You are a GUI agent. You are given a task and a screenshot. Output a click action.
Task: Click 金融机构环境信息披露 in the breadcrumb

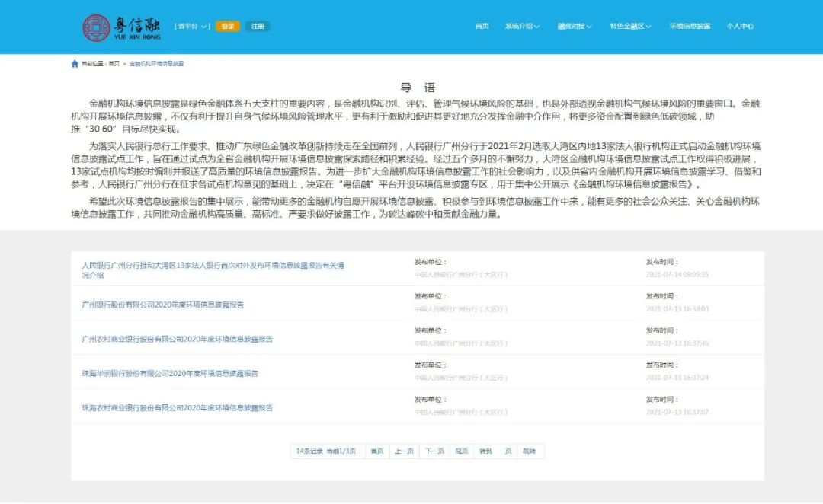[x=158, y=64]
